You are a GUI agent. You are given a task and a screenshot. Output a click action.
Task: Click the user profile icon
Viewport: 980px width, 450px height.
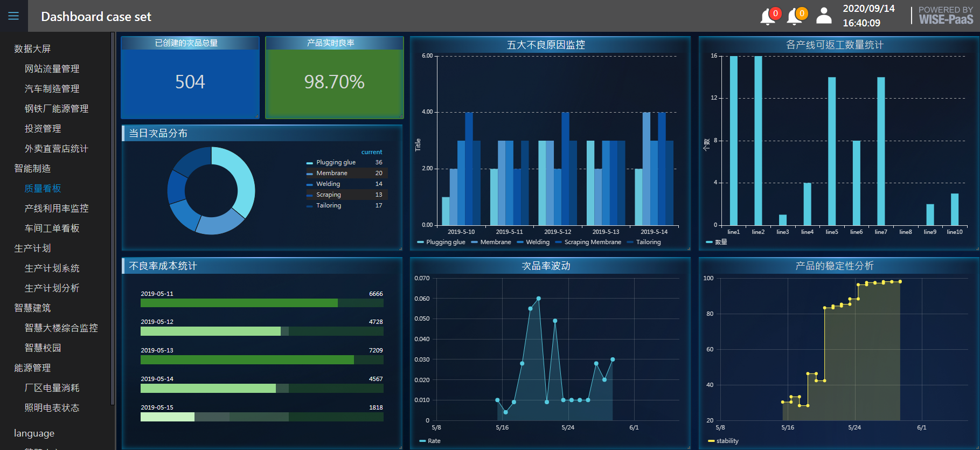coord(824,16)
